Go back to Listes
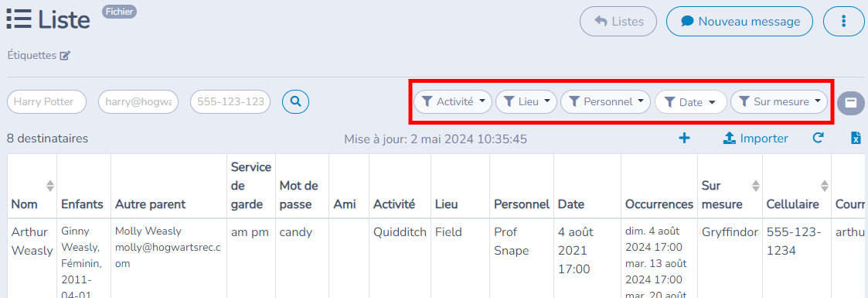This screenshot has height=298, width=868. (x=618, y=22)
